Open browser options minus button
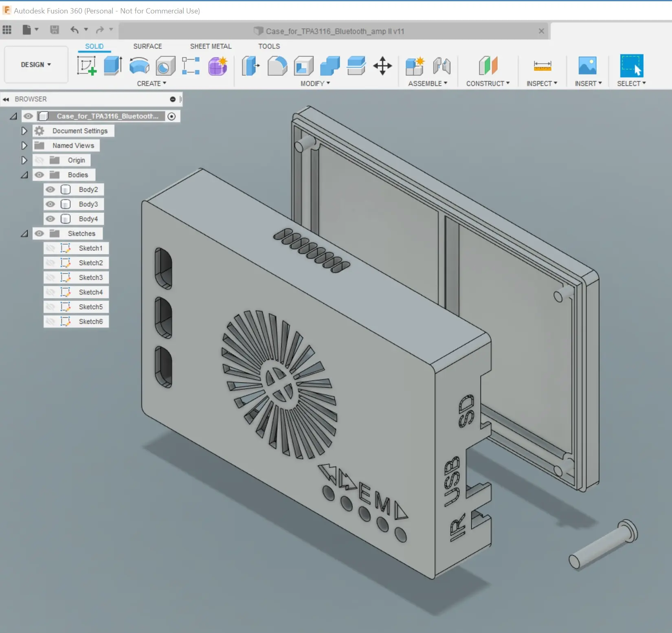Image resolution: width=672 pixels, height=633 pixels. [x=173, y=99]
